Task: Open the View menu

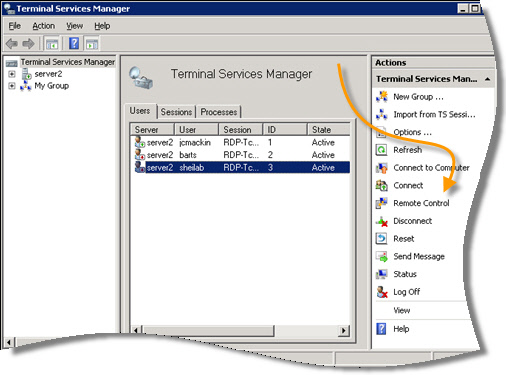Action: point(74,26)
